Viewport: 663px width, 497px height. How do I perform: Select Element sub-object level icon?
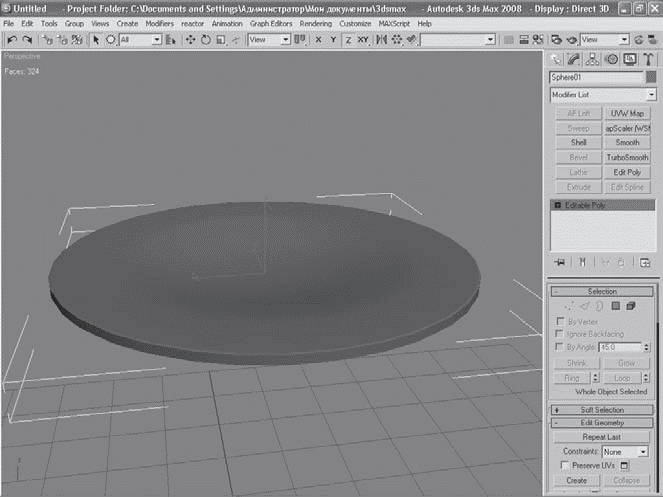click(632, 306)
